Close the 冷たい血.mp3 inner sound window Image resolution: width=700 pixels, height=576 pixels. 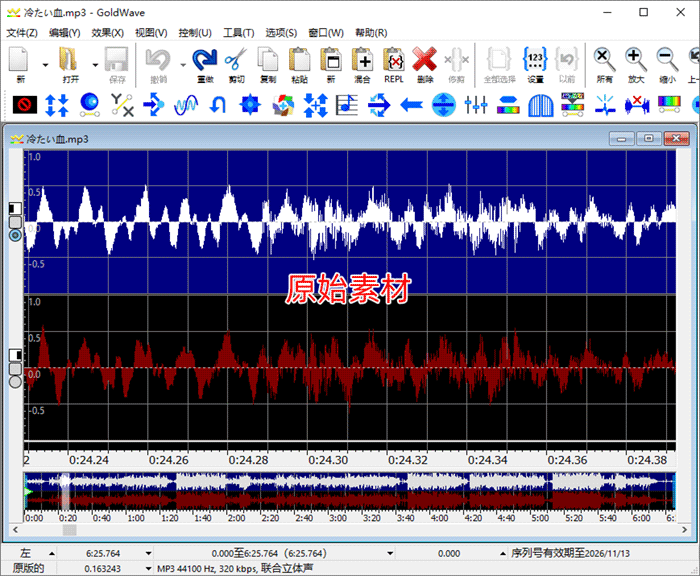(676, 139)
